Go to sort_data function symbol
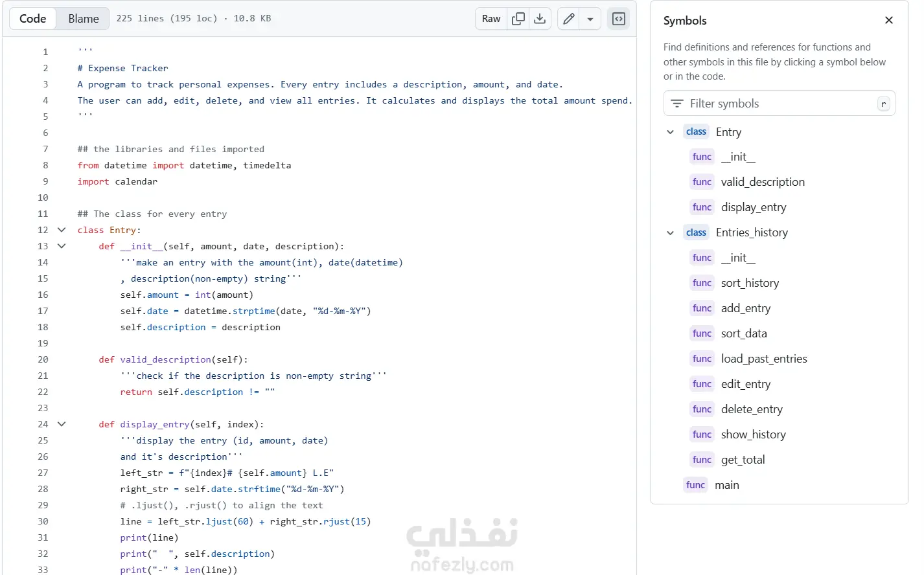 744,333
